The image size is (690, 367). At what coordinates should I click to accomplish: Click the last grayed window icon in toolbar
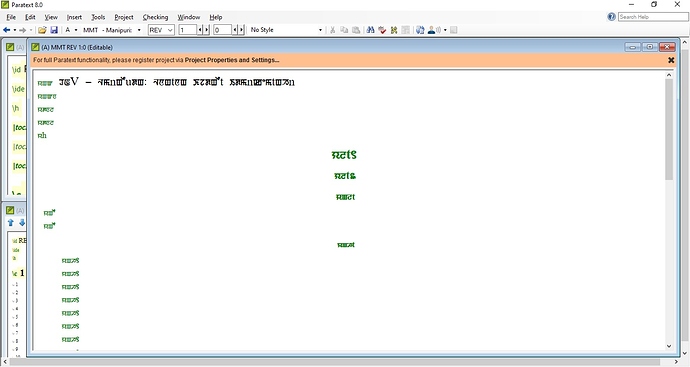click(x=454, y=30)
